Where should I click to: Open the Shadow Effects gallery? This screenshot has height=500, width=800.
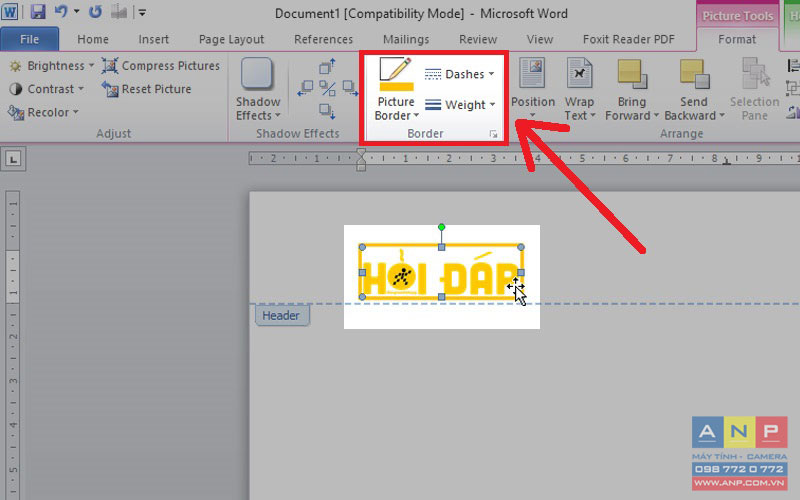(258, 89)
